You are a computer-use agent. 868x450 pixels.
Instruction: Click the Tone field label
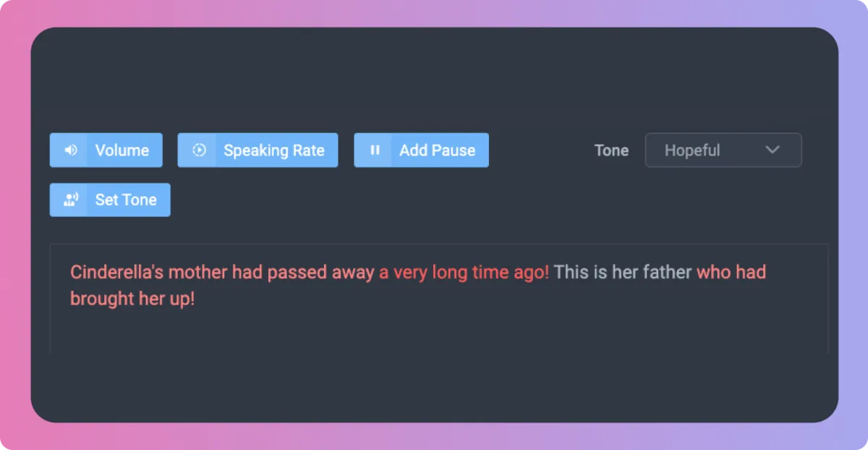pyautogui.click(x=611, y=150)
